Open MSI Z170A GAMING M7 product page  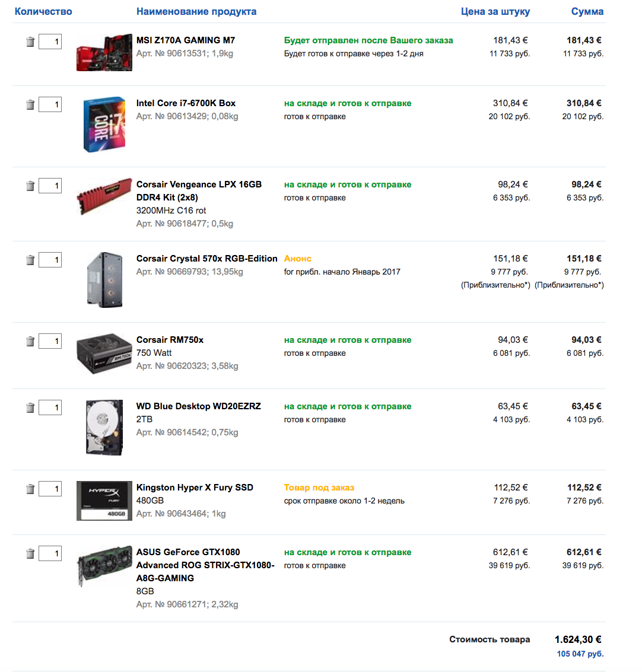[x=186, y=40]
